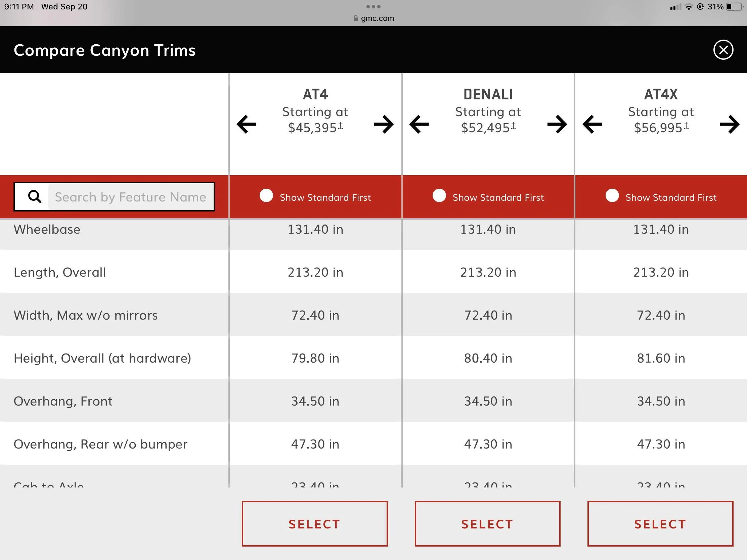Go to previous trim in Denali column
This screenshot has height=560, width=747.
click(x=419, y=124)
